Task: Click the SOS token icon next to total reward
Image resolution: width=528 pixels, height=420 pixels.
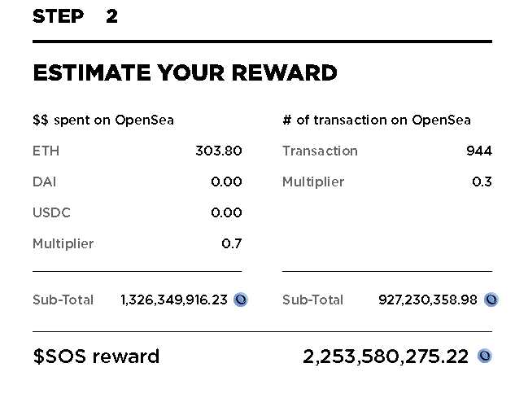Action: click(x=485, y=356)
